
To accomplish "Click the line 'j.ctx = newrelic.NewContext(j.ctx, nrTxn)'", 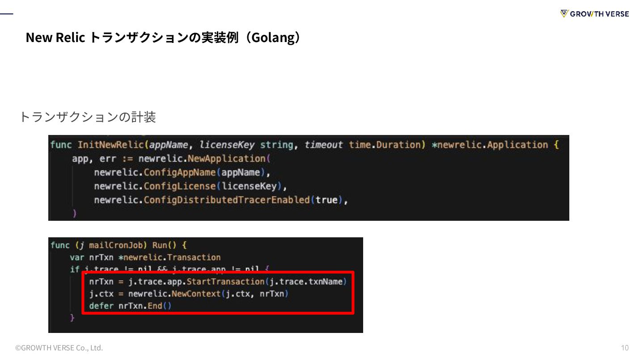I will pyautogui.click(x=189, y=294).
